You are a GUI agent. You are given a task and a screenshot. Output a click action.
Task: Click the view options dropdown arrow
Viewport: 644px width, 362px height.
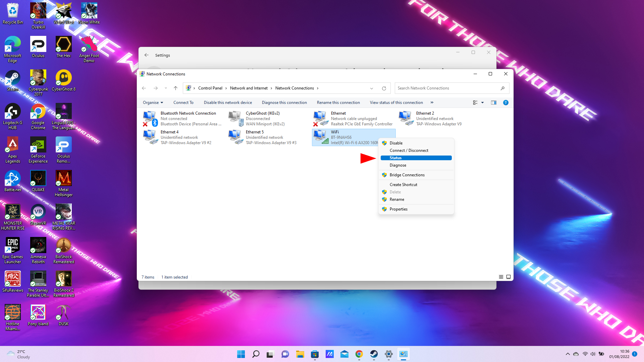tap(483, 102)
